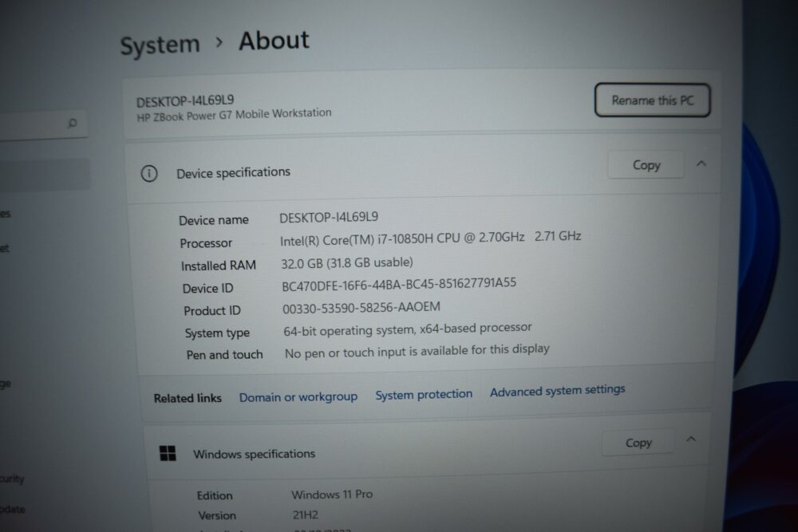
Task: Click the Pen and touch value text
Action: [417, 351]
